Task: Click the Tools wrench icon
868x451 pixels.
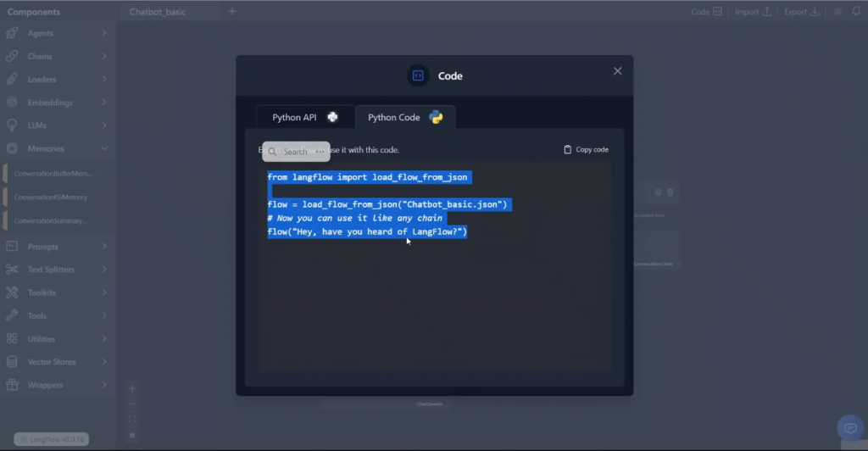Action: 12,315
